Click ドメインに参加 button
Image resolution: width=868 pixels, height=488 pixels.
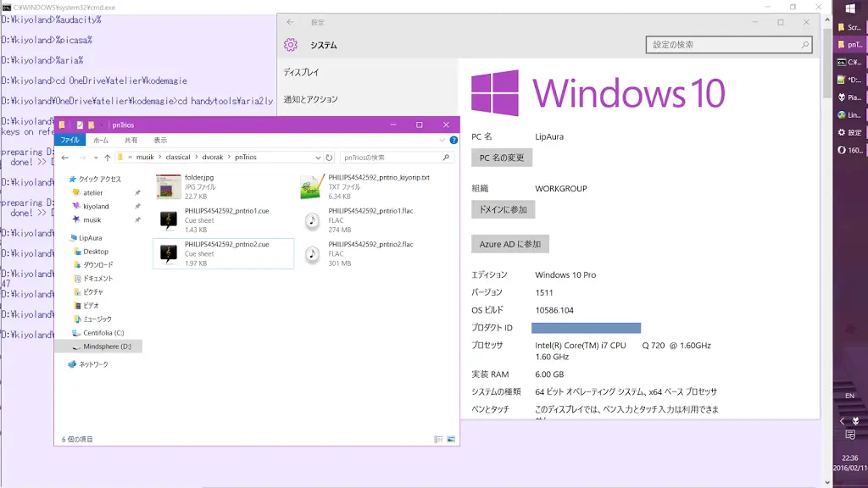tap(504, 210)
